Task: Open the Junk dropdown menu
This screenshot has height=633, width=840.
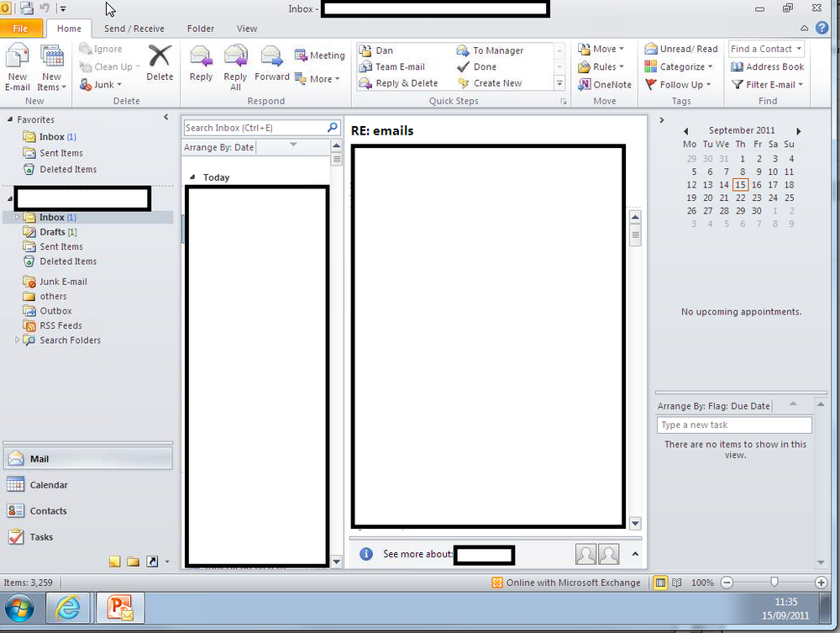Action: coord(101,85)
